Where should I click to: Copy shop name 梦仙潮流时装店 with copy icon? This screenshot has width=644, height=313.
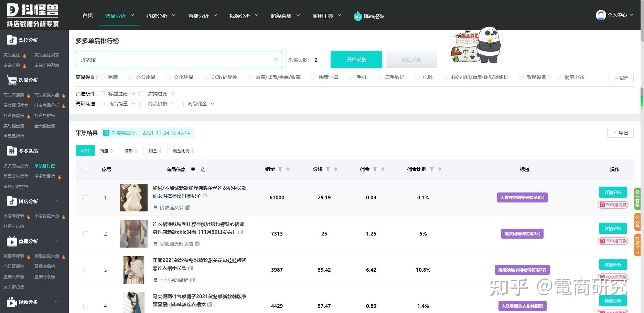[197, 244]
